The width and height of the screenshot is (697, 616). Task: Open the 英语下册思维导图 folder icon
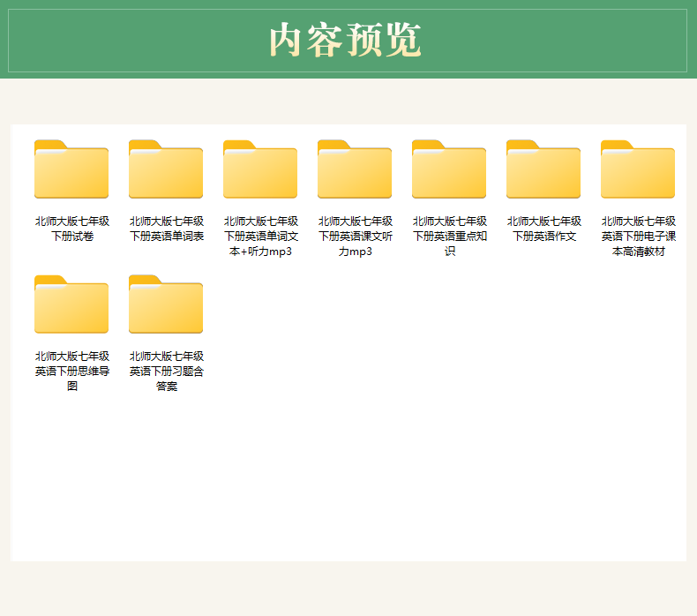point(71,304)
